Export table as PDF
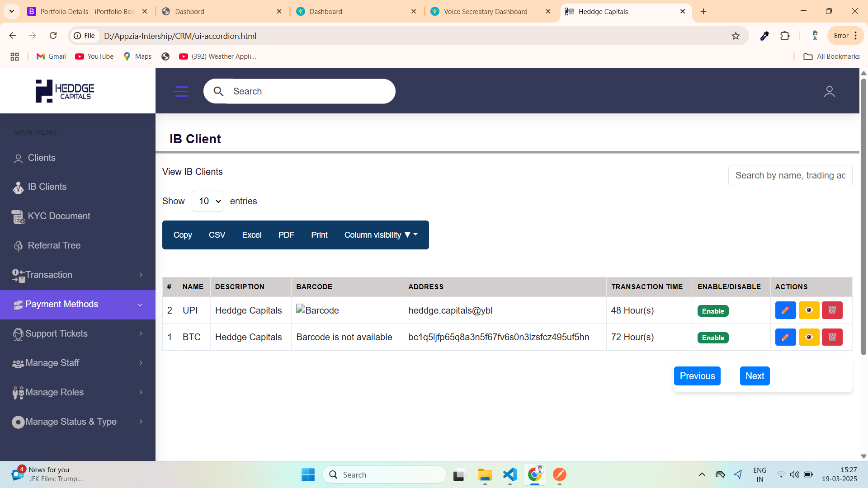This screenshot has height=488, width=868. click(286, 235)
